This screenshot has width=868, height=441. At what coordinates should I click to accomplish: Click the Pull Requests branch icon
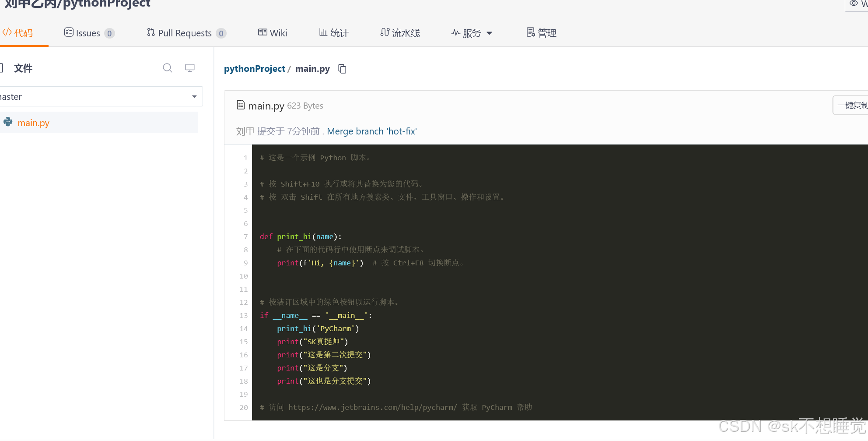pos(151,32)
